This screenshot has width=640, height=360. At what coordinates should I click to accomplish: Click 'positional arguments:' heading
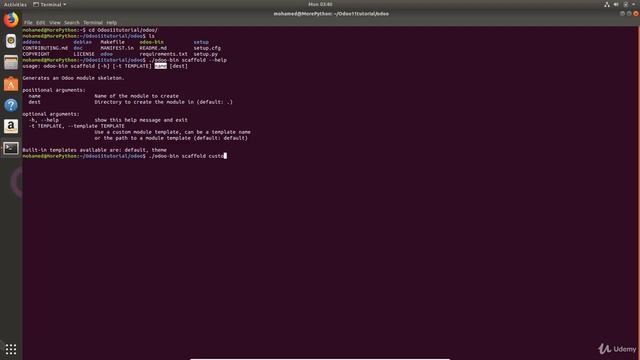pos(54,90)
